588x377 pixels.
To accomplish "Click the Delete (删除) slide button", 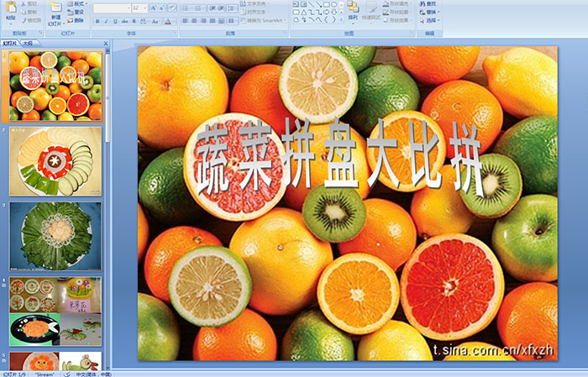I will coord(75,20).
